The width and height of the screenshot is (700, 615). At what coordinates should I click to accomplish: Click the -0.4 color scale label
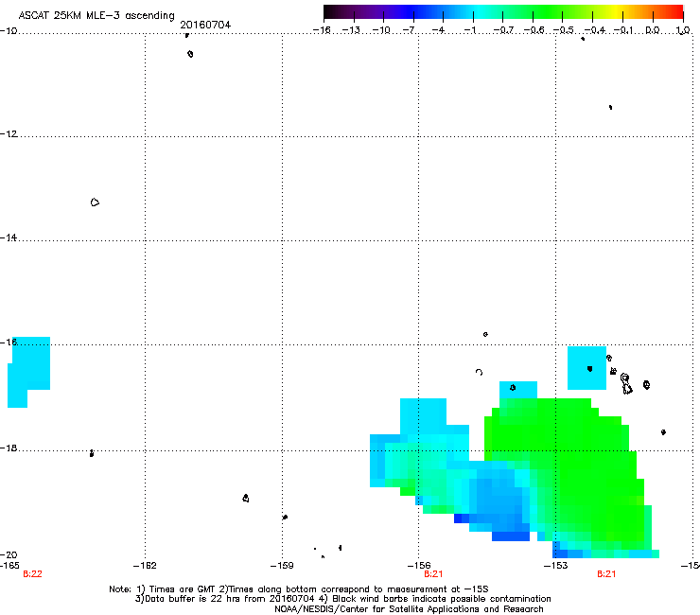[x=594, y=30]
